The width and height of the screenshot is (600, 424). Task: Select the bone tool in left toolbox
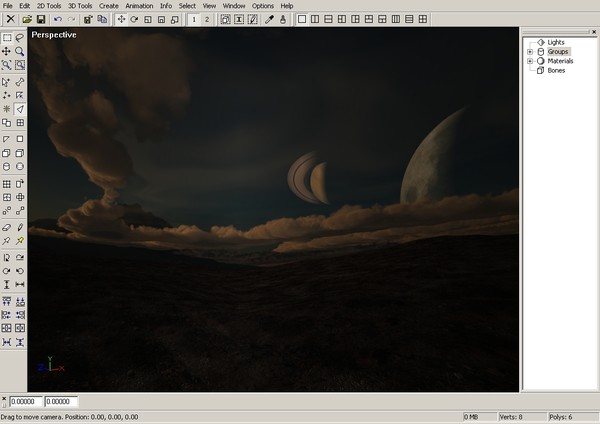[20, 82]
